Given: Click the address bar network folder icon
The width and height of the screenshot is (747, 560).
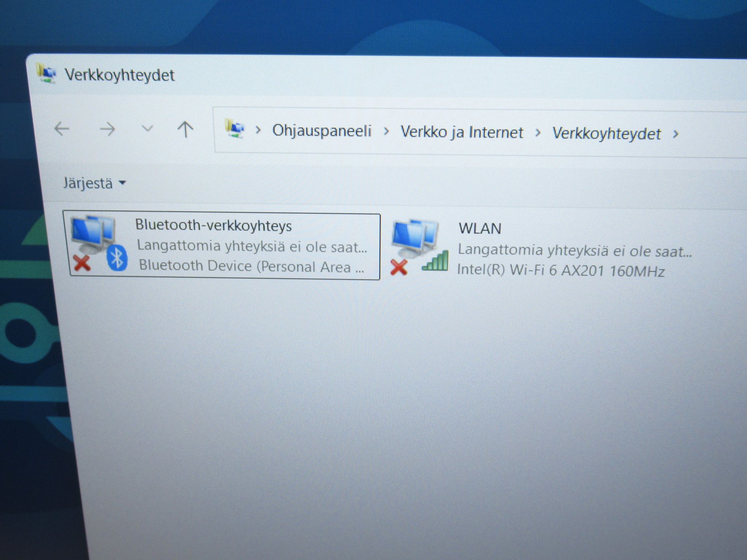Looking at the screenshot, I should 235,129.
